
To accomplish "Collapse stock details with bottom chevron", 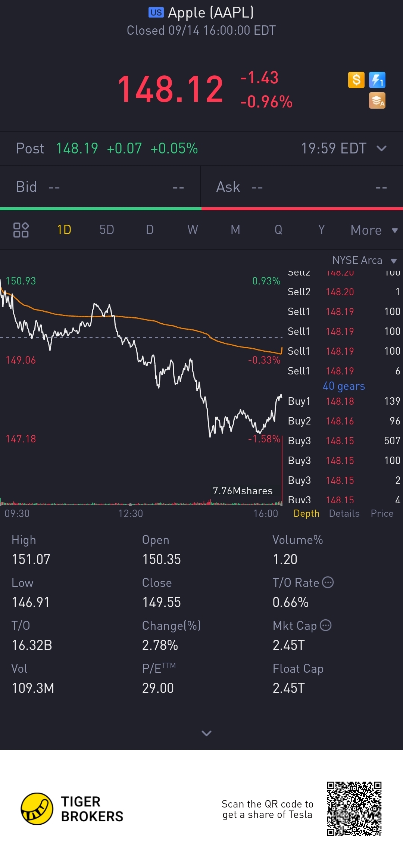I will (206, 733).
